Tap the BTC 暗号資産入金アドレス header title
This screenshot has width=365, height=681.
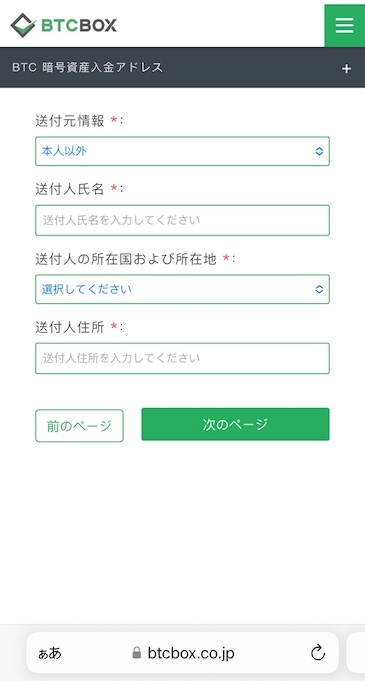pos(87,67)
